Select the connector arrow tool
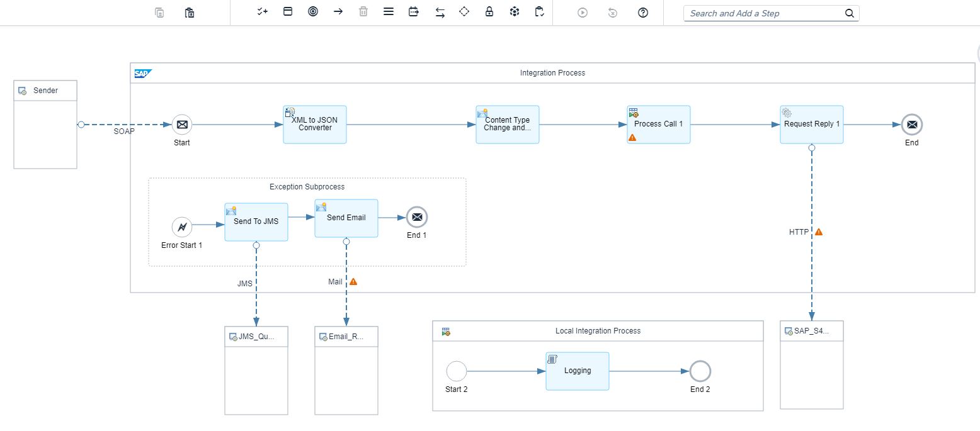 [x=338, y=11]
